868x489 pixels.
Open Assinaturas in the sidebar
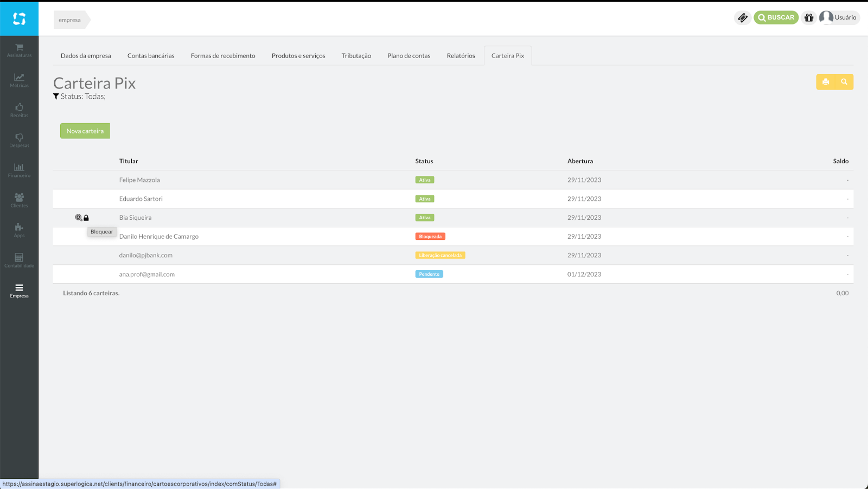(x=19, y=50)
